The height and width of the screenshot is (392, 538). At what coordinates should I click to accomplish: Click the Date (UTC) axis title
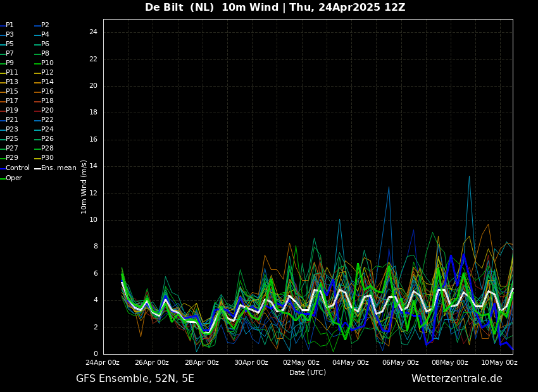308,372
